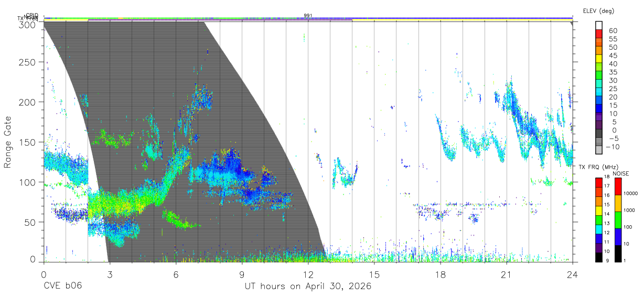Pick the light gray bottom ELEV color bar segment
The image size is (644, 297).
tap(598, 151)
